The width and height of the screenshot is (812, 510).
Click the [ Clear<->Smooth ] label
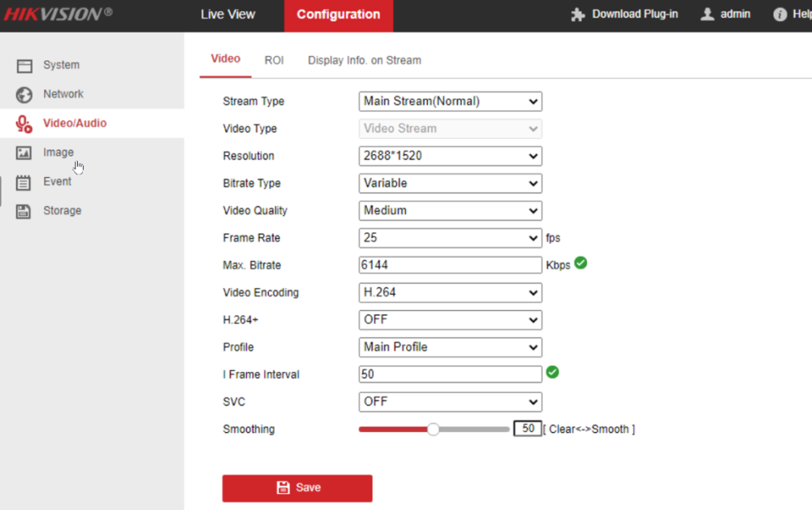[589, 430]
